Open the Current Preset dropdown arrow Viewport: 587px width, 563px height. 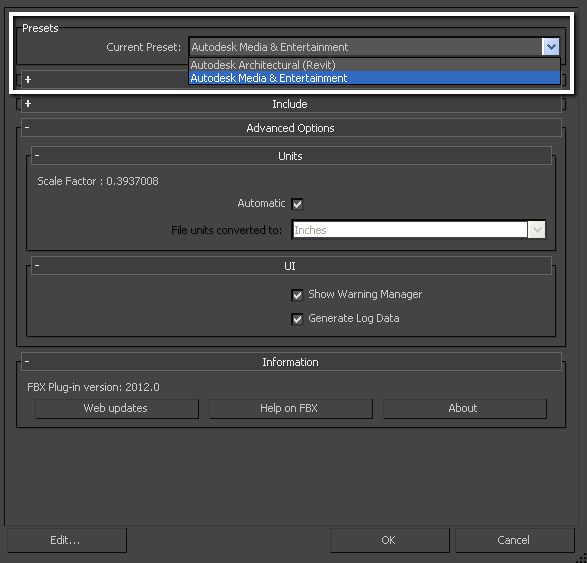click(x=550, y=47)
